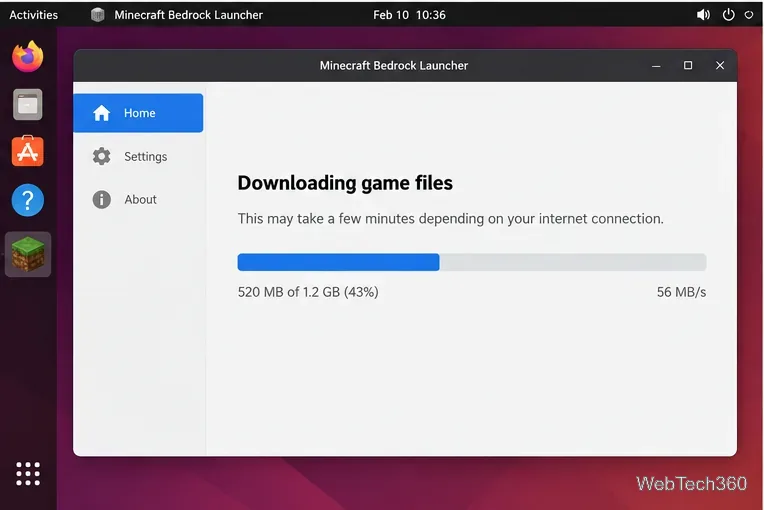Click the Minecraft grass block dock icon
The width and height of the screenshot is (764, 510).
28,254
